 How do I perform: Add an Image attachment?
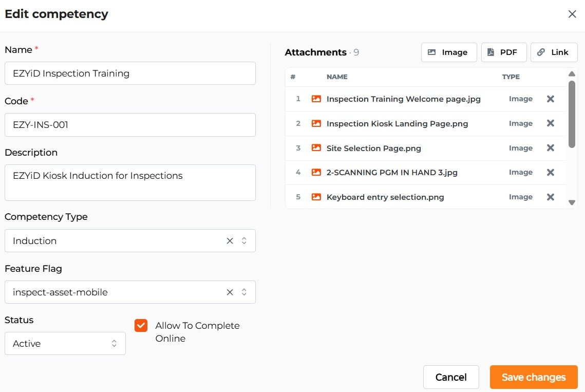point(449,52)
